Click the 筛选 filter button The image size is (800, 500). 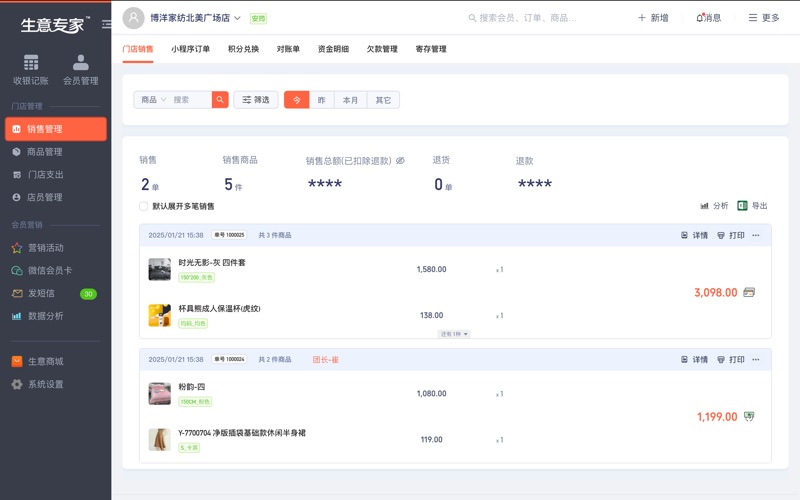tap(256, 100)
